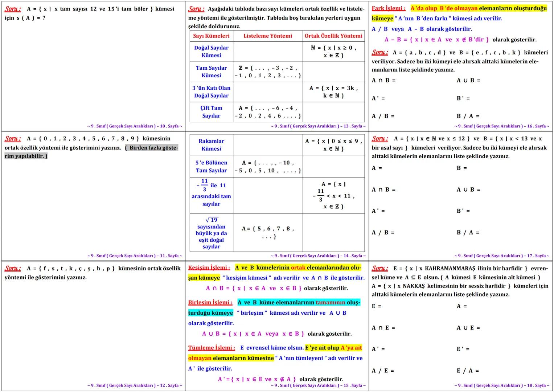The width and height of the screenshot is (554, 392).
Task: Select the "Sayı Kümeleri" table header
Action: point(211,36)
